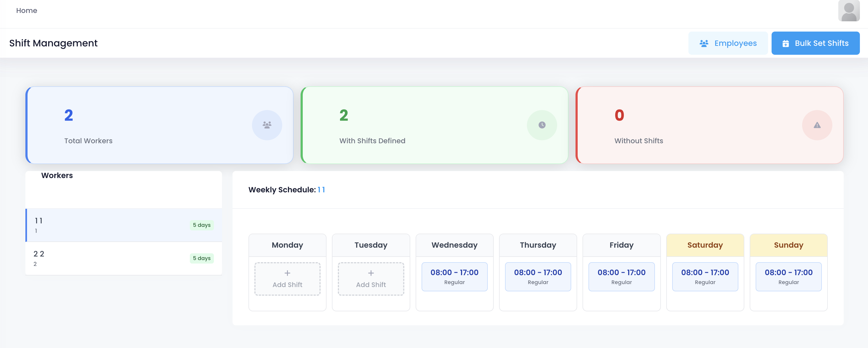Click the people icon on Total Workers card
868x348 pixels.
click(267, 125)
